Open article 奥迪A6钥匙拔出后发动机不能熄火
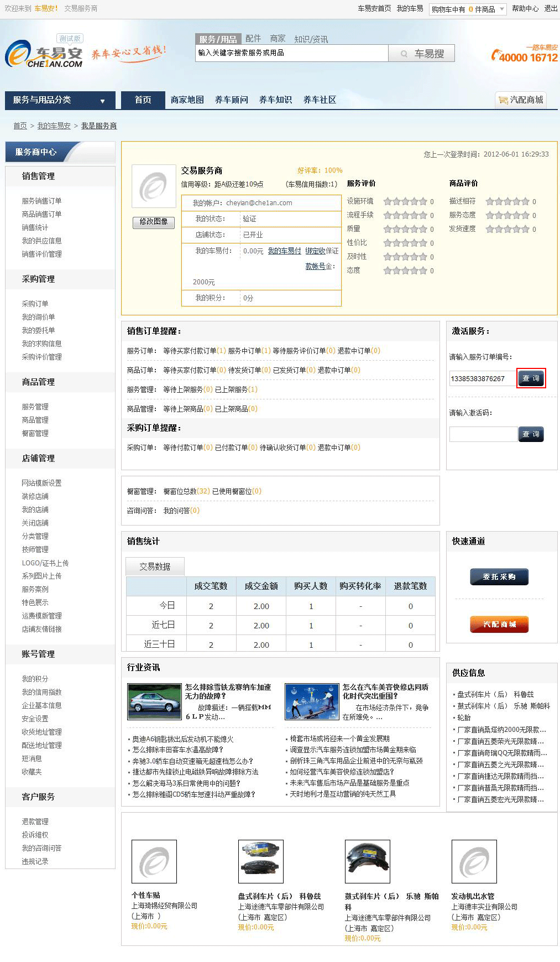The height and width of the screenshot is (962, 560). click(183, 739)
